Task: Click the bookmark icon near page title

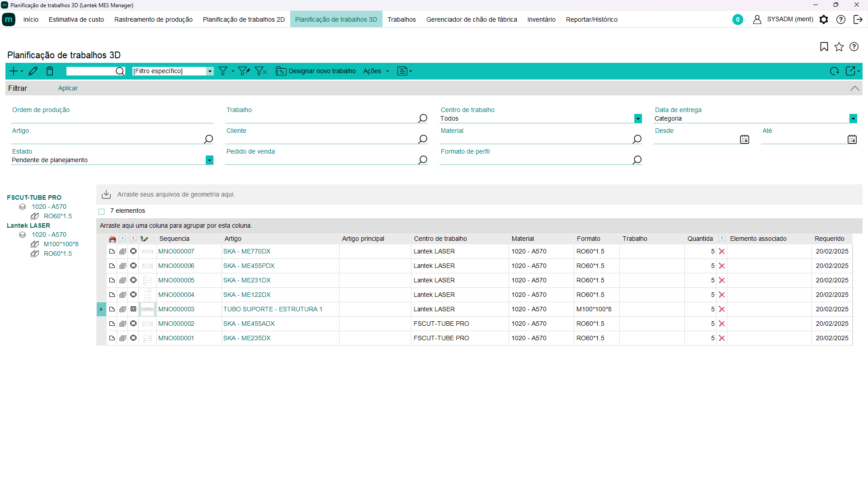Action: (x=824, y=47)
